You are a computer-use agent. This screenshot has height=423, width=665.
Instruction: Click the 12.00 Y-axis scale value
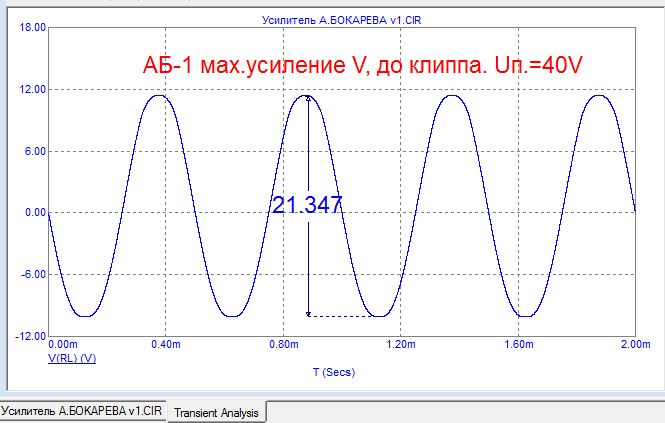point(33,90)
